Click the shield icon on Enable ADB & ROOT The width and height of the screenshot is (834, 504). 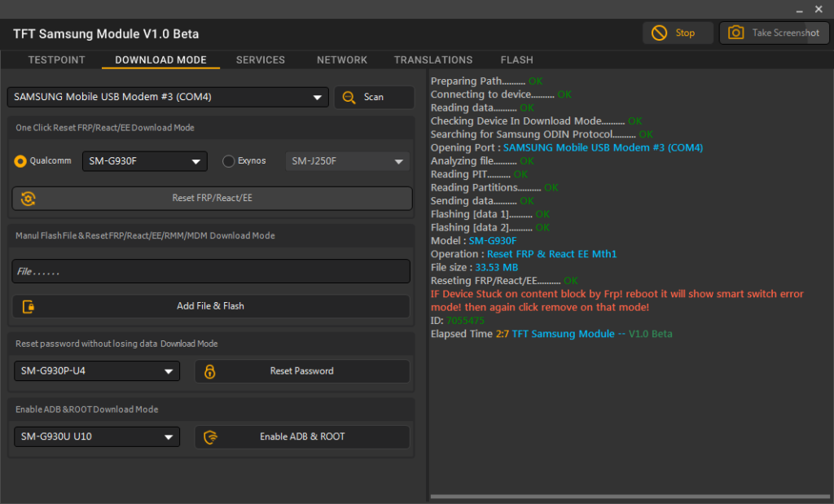211,437
